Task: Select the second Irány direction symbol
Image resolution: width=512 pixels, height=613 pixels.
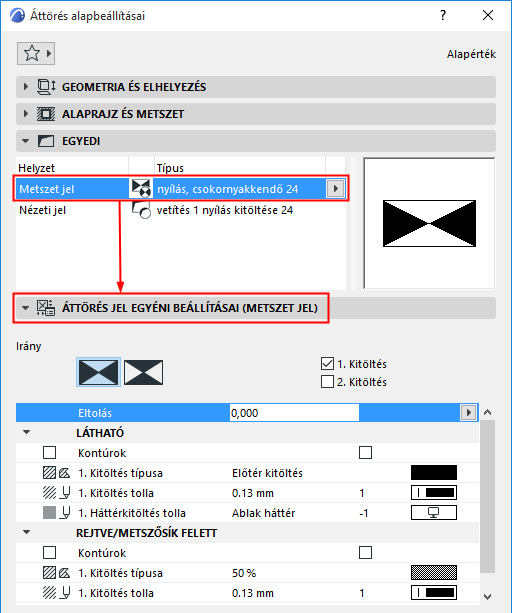Action: coord(143,372)
